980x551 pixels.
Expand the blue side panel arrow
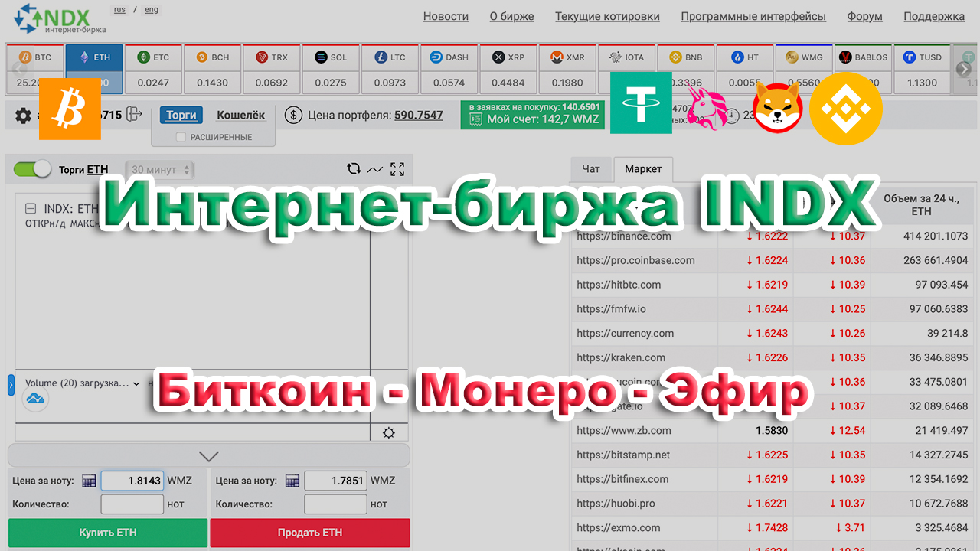tap(11, 385)
